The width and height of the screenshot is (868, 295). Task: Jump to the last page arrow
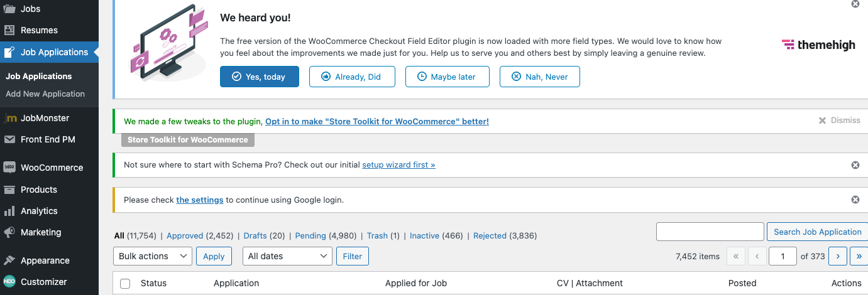(x=859, y=256)
